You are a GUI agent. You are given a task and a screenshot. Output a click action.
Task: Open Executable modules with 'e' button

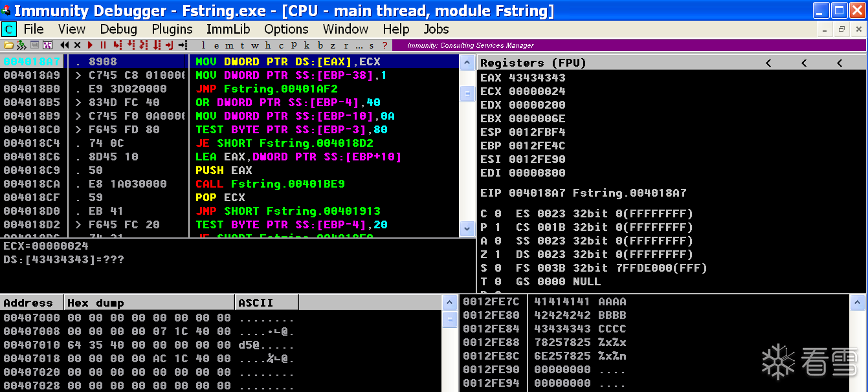point(216,45)
